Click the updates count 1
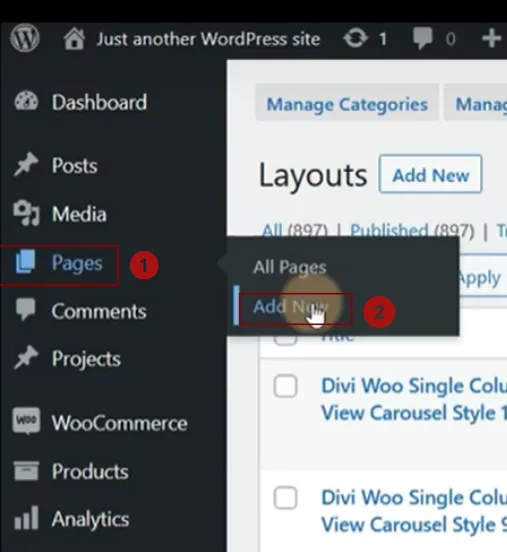The image size is (507, 552). (x=383, y=39)
